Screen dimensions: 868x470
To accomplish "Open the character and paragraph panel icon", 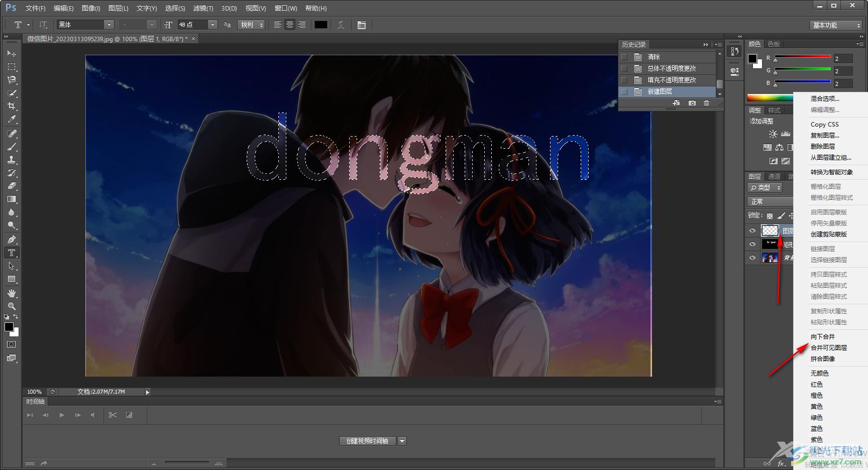I will [x=362, y=25].
